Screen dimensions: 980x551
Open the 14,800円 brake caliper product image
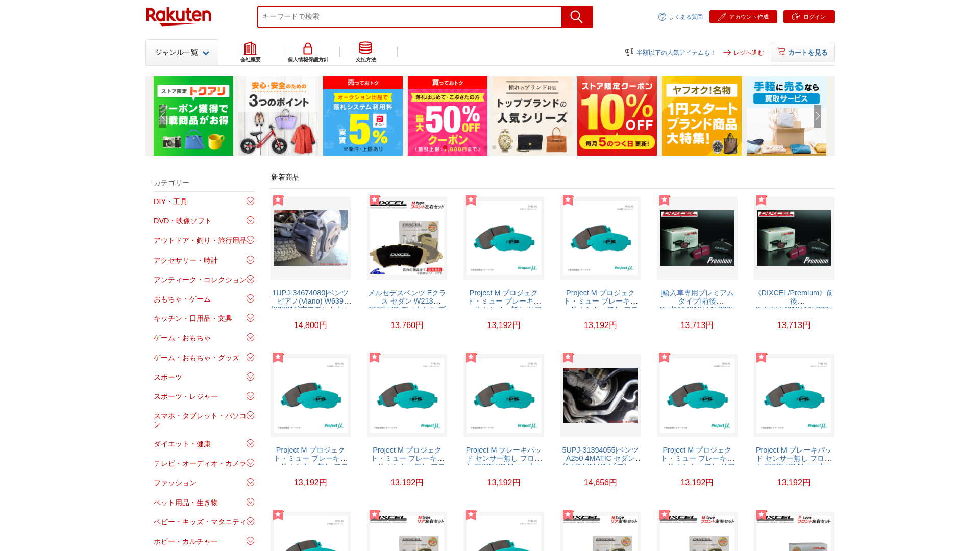[x=310, y=238]
